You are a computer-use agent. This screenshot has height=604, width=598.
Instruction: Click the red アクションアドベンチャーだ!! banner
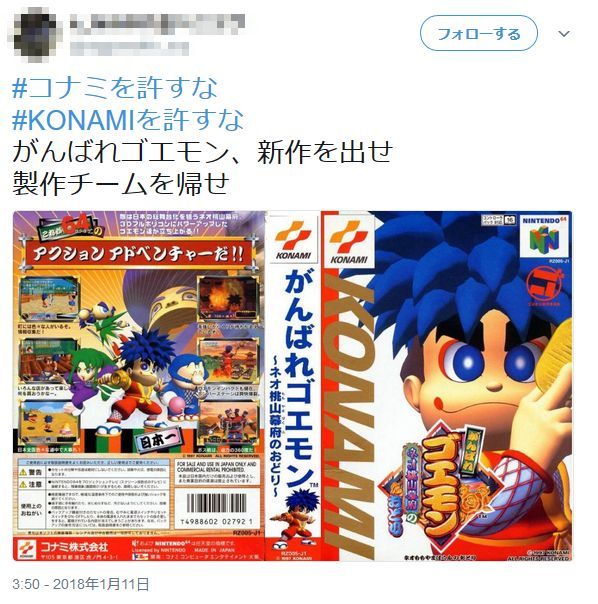pyautogui.click(x=139, y=255)
